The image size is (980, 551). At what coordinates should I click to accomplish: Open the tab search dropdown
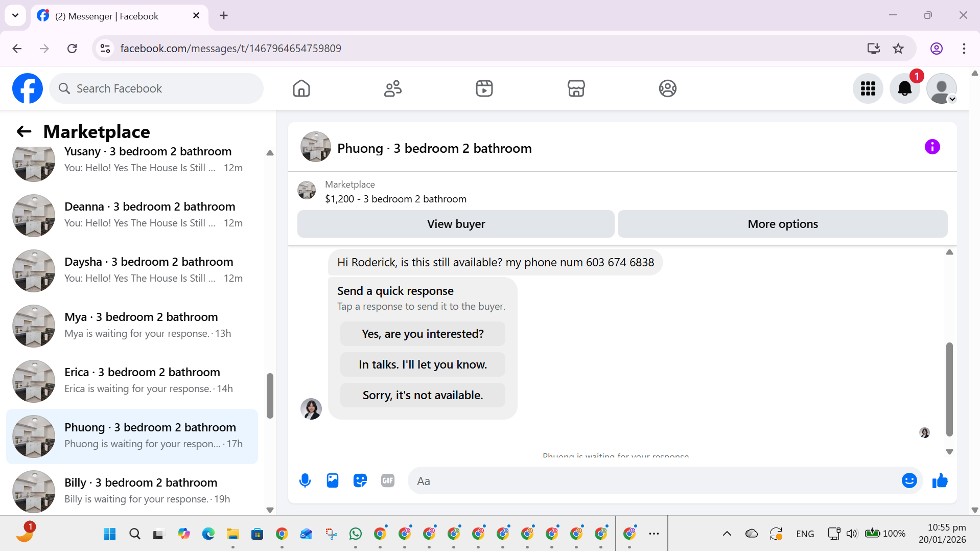15,15
